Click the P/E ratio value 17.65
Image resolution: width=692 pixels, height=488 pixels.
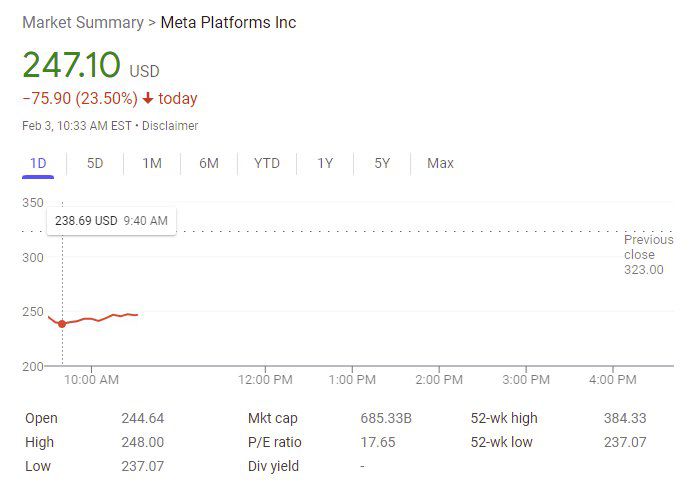coord(377,442)
